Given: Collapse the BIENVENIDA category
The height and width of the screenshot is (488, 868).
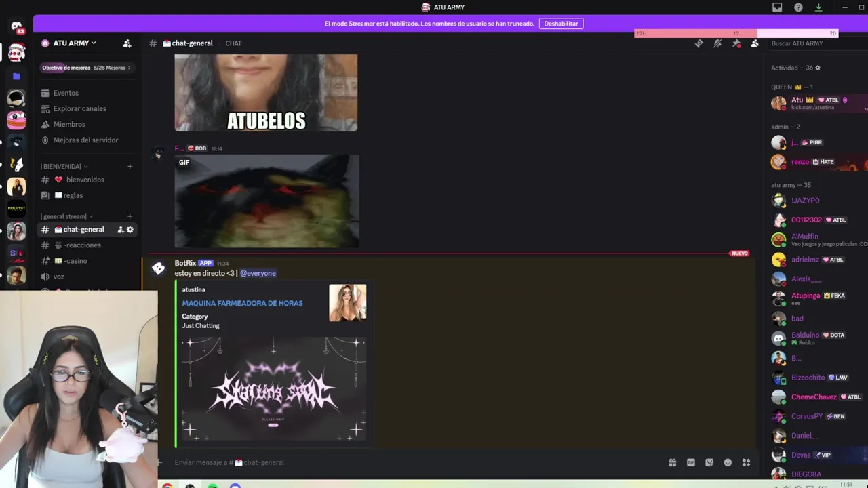Looking at the screenshot, I should (x=64, y=166).
